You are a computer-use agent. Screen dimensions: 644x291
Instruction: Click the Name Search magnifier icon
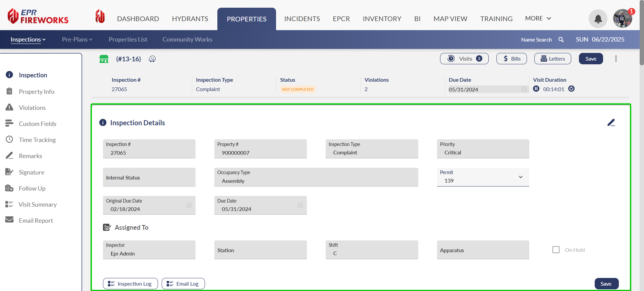[x=561, y=40]
